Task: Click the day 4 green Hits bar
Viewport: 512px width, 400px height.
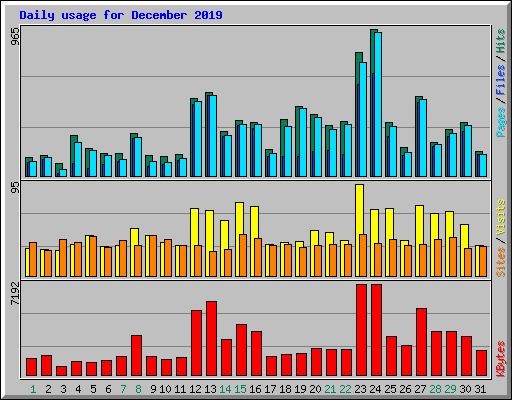Action: coord(73,150)
